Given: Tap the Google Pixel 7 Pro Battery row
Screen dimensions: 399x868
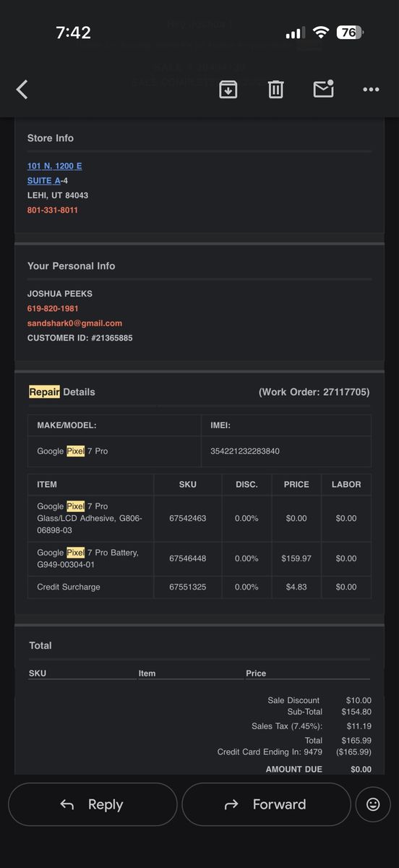Looking at the screenshot, I should [x=199, y=558].
